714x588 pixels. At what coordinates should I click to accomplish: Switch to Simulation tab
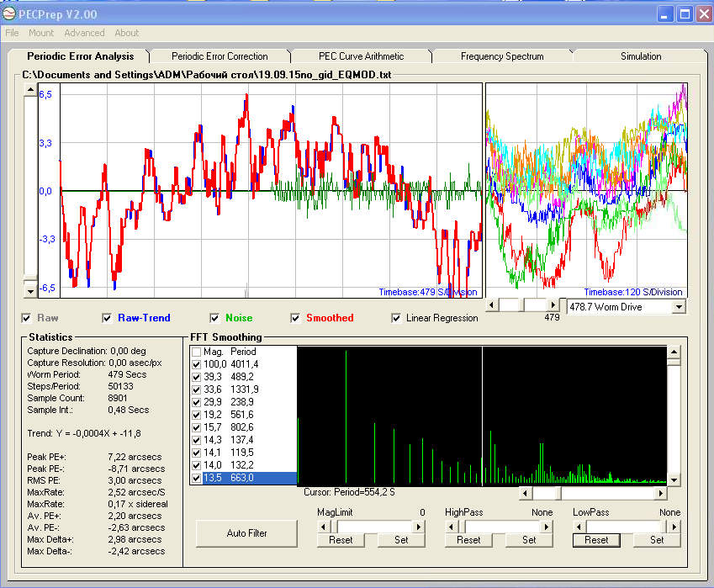click(641, 56)
